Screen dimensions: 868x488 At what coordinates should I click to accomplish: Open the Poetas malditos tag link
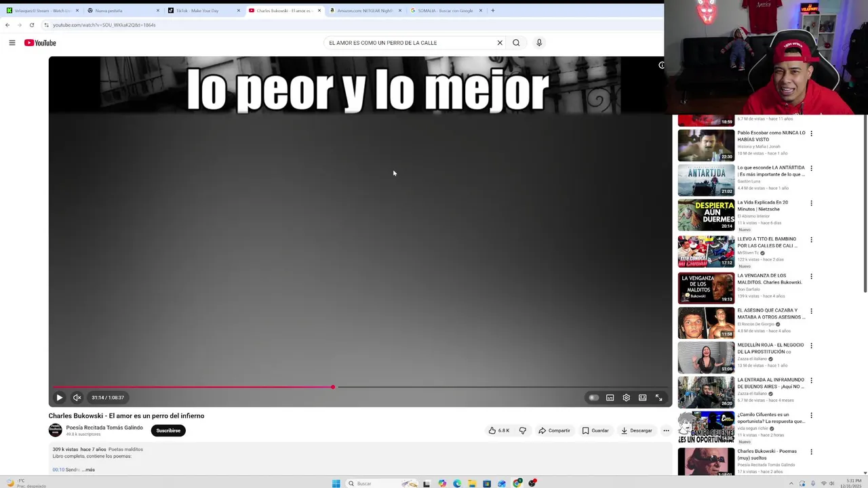pyautogui.click(x=125, y=449)
